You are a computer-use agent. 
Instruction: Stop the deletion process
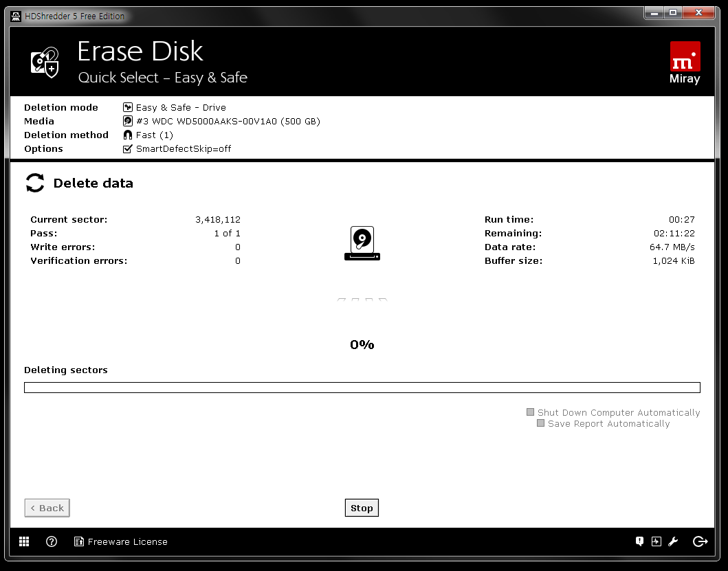pos(362,507)
